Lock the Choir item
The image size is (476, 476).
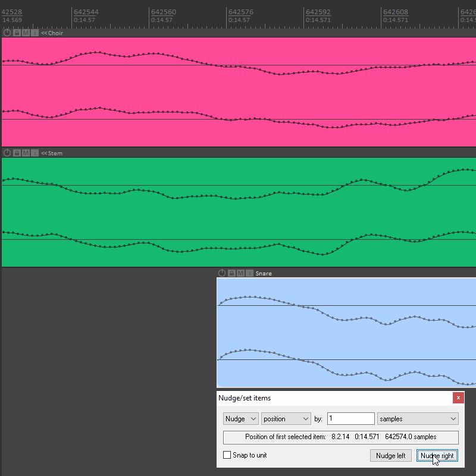coord(17,33)
